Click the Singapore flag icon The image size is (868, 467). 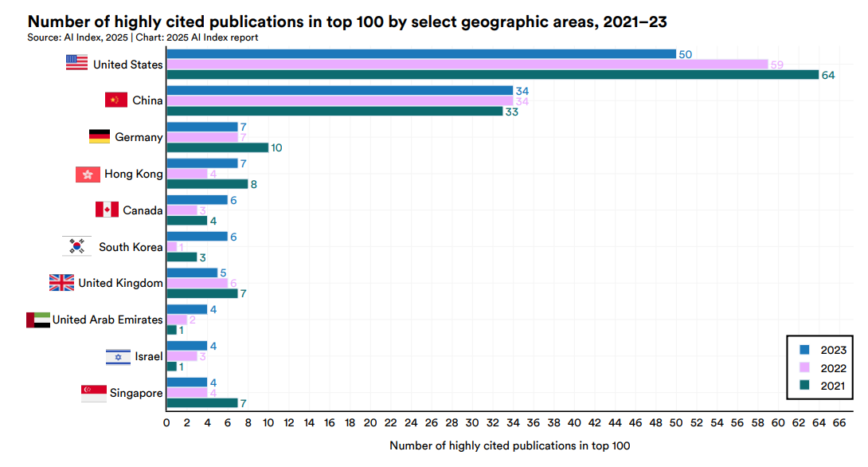tap(93, 393)
